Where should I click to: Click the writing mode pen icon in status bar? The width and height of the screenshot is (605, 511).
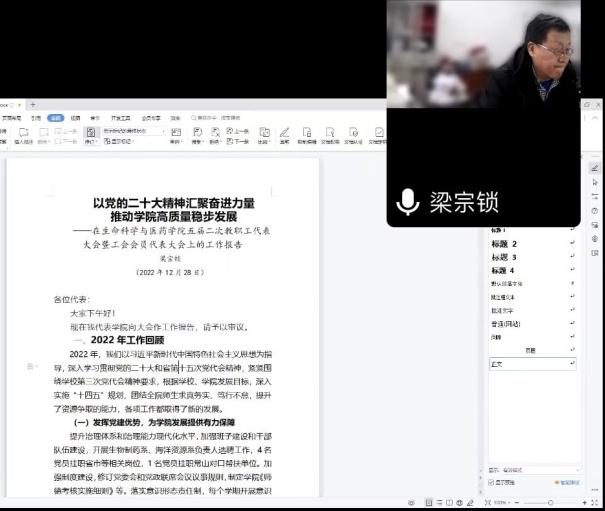(470, 503)
